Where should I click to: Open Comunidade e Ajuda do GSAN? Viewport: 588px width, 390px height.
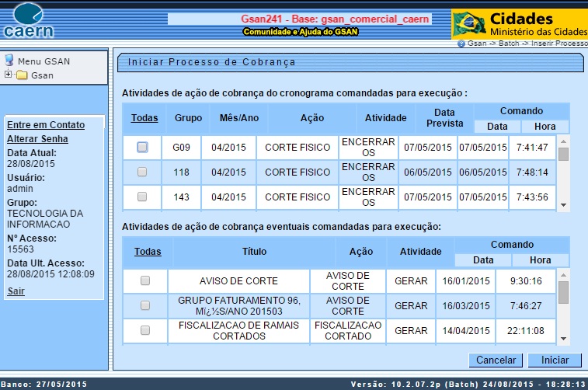(297, 32)
